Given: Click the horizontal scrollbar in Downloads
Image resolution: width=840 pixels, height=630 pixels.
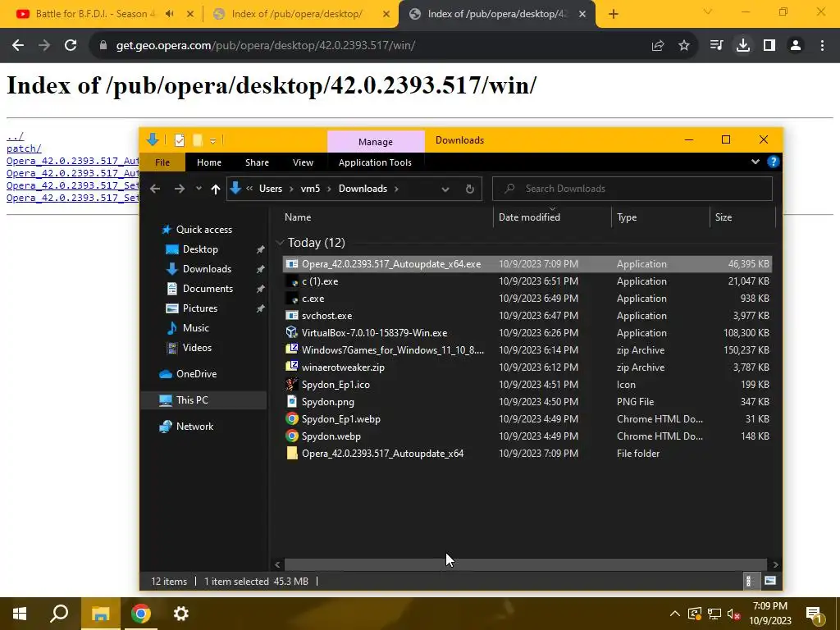Looking at the screenshot, I should tap(525, 564).
